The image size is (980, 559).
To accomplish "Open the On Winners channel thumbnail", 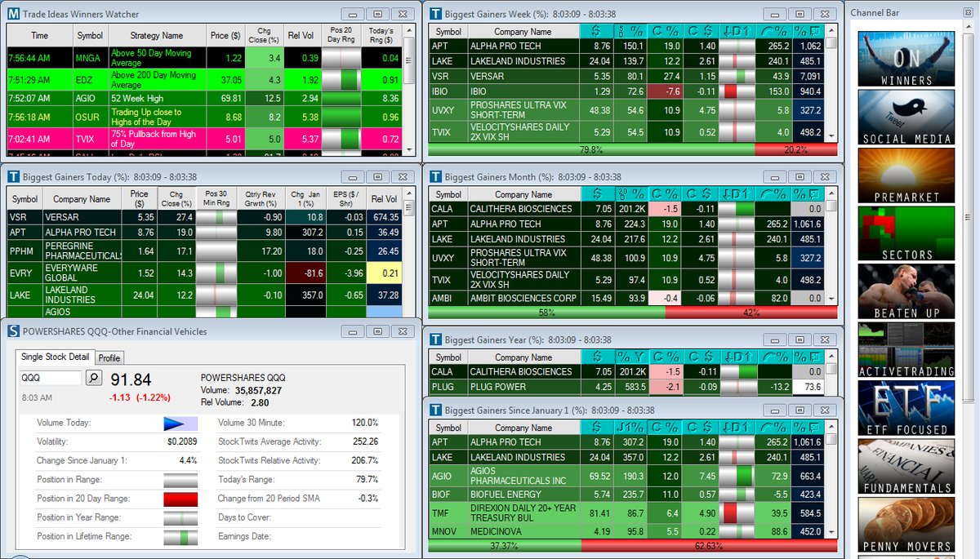I will (x=906, y=59).
